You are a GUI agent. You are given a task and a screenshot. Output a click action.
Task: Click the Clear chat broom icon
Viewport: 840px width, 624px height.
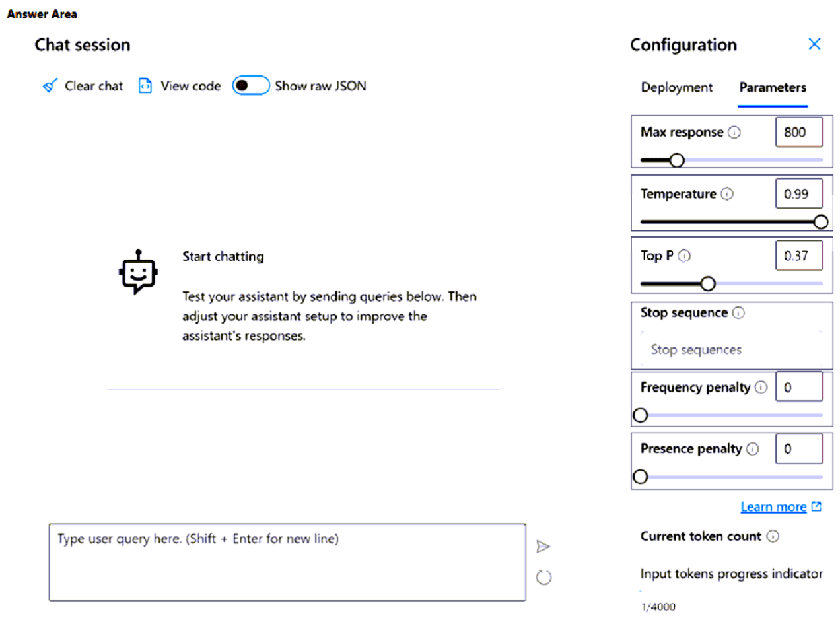50,85
